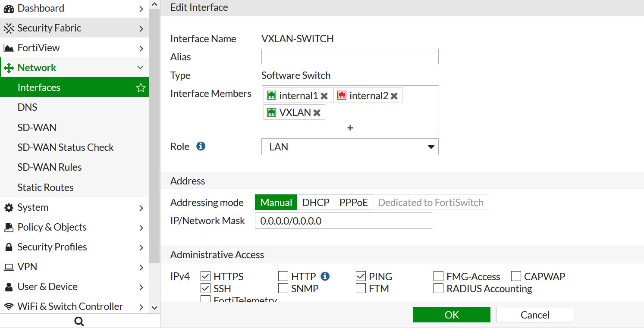The width and height of the screenshot is (644, 328).
Task: Click the Network arrows icon
Action: tap(9, 68)
